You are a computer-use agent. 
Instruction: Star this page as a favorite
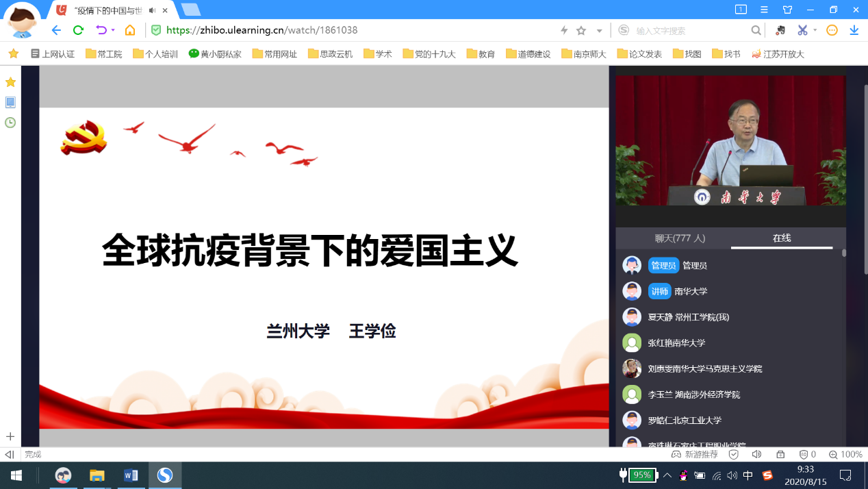pyautogui.click(x=581, y=30)
